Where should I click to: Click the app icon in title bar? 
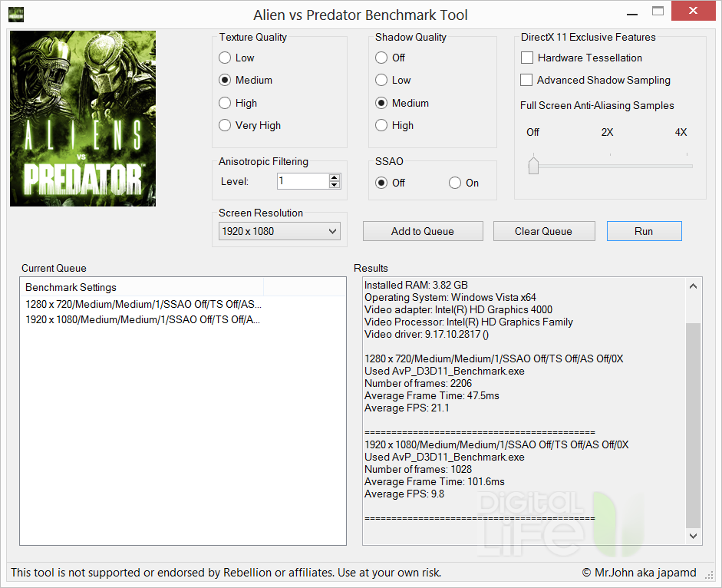click(x=16, y=15)
